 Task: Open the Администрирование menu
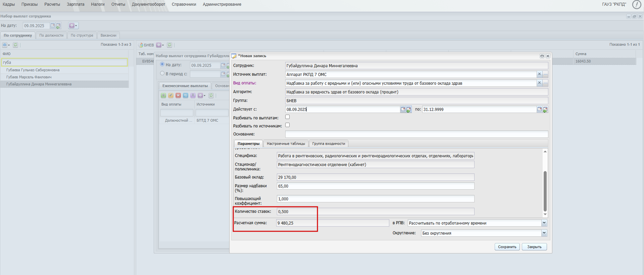tap(222, 4)
